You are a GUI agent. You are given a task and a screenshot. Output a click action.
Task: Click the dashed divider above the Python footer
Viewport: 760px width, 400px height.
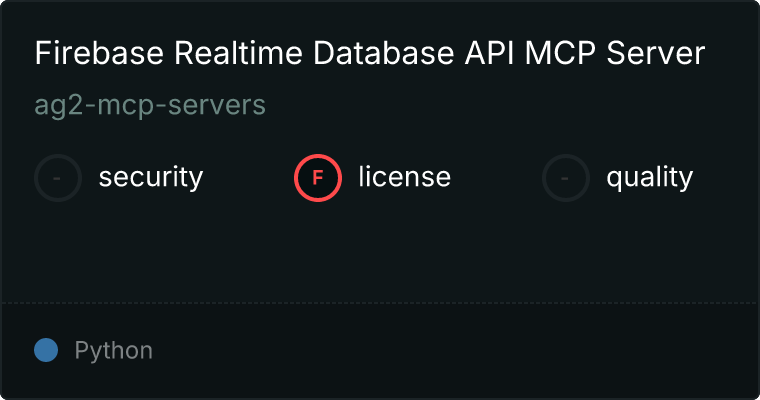380,302
